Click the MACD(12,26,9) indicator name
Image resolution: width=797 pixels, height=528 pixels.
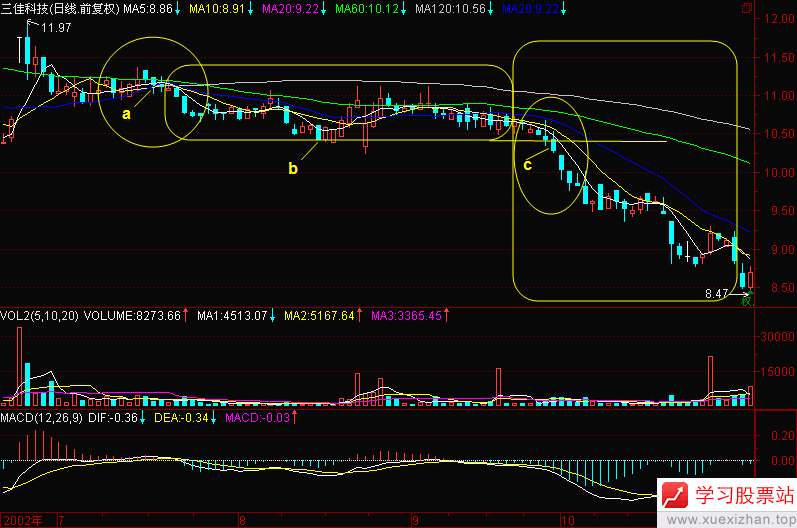click(41, 418)
